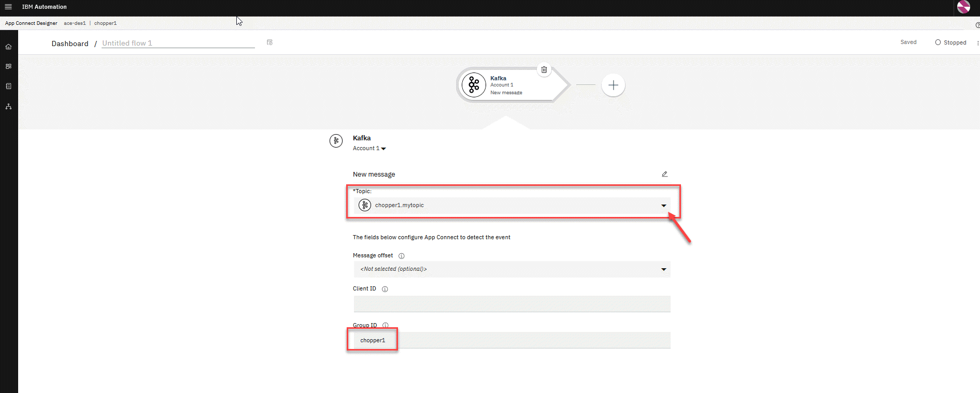
Task: Click the Stopped flow status indicator
Action: pos(950,42)
